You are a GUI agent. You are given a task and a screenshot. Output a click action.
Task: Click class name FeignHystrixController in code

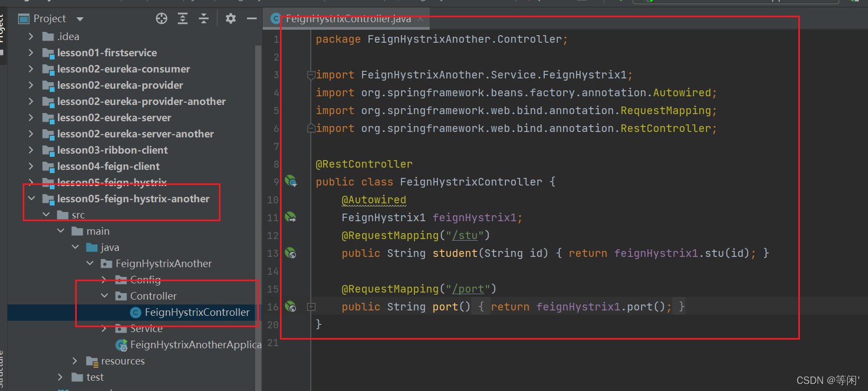pos(471,182)
